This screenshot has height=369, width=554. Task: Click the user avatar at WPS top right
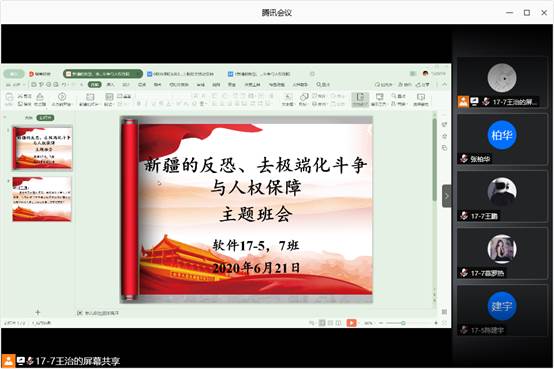425,74
